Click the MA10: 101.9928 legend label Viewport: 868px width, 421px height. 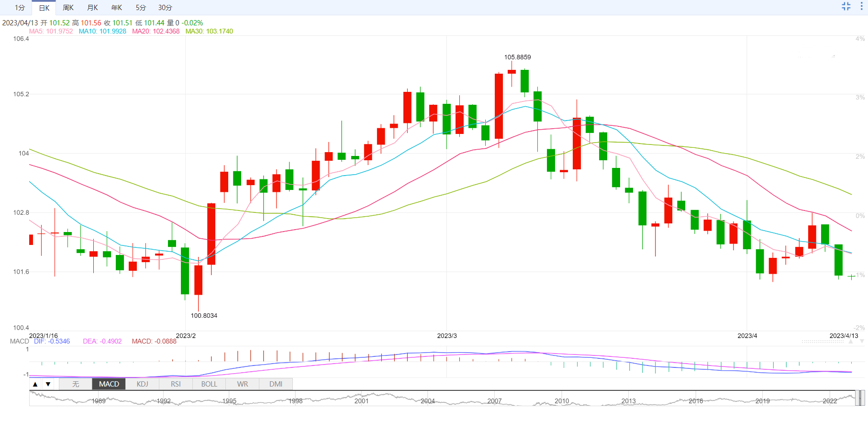click(x=102, y=31)
